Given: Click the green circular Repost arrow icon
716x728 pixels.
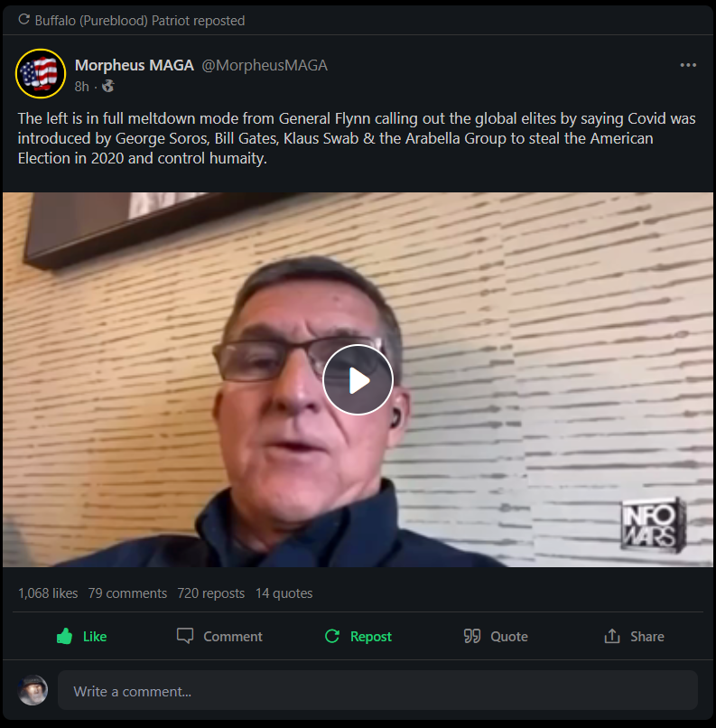Looking at the screenshot, I should (x=331, y=636).
